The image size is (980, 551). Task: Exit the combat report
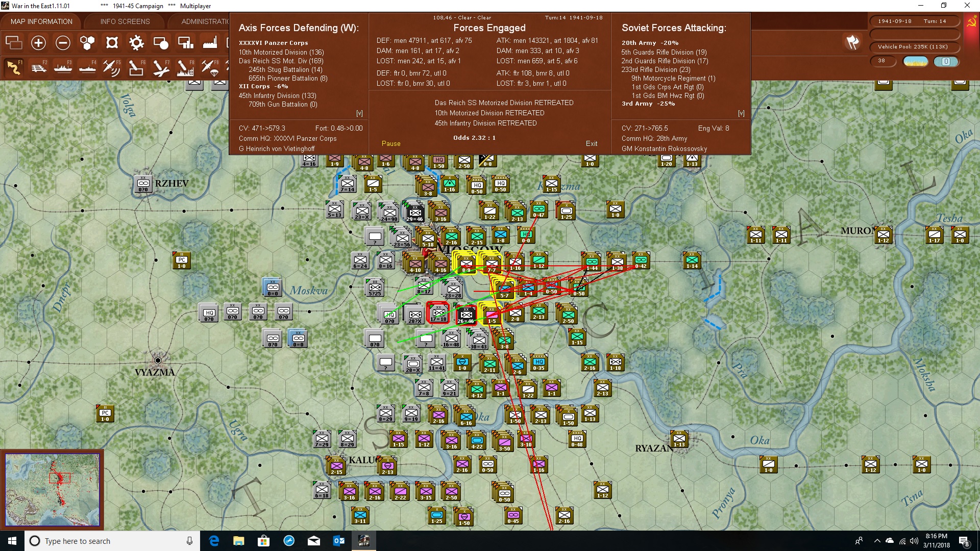[592, 144]
